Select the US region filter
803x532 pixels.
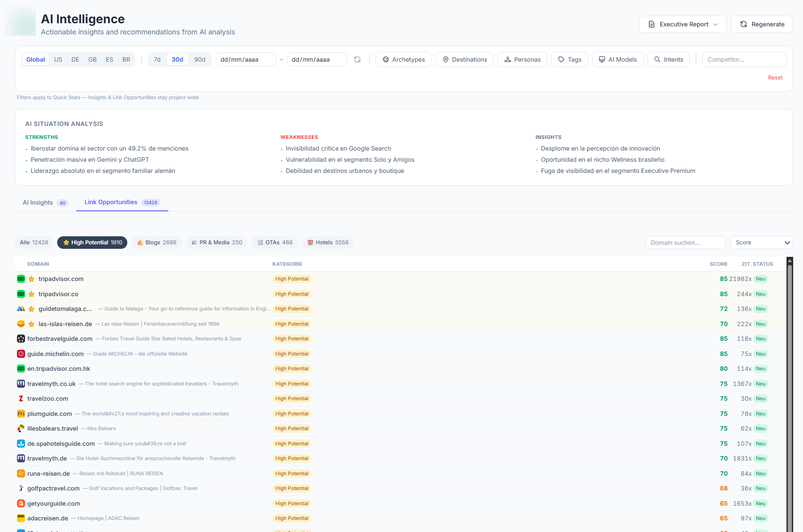click(x=58, y=59)
